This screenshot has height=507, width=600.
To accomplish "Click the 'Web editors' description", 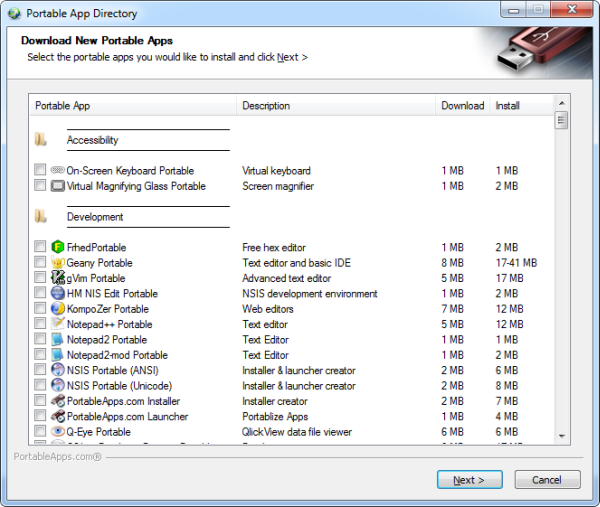I will [268, 309].
